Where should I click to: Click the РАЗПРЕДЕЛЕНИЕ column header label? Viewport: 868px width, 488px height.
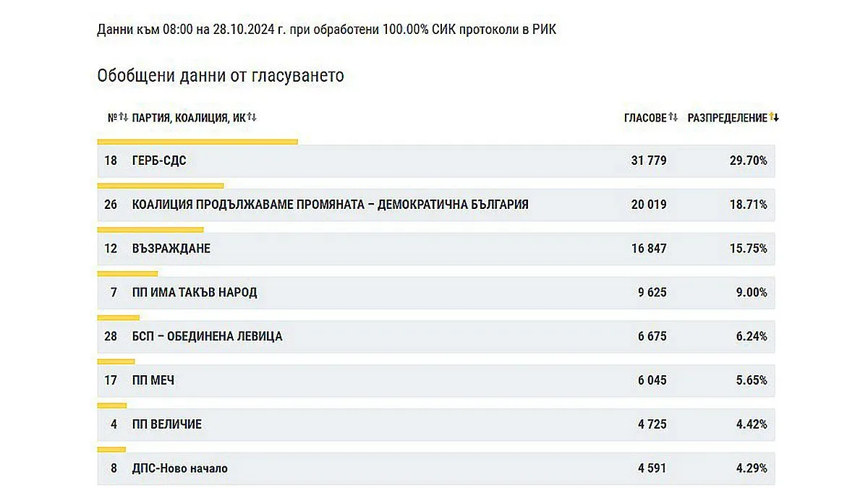tap(728, 117)
